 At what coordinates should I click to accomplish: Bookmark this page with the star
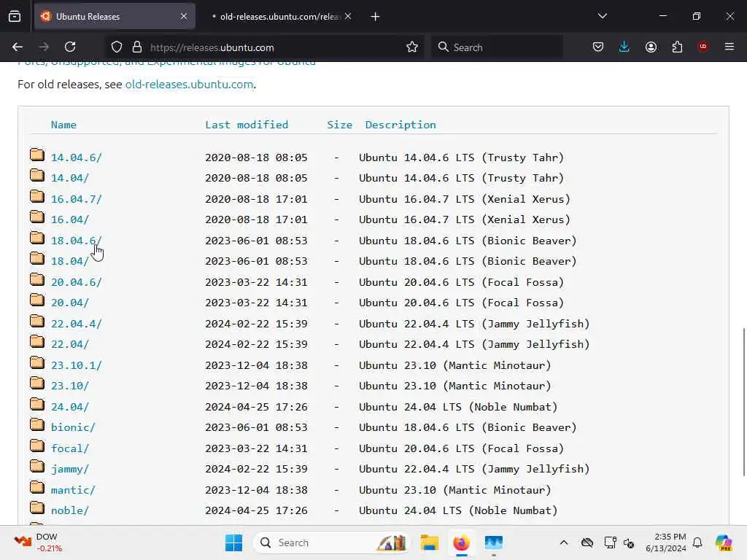coord(412,47)
